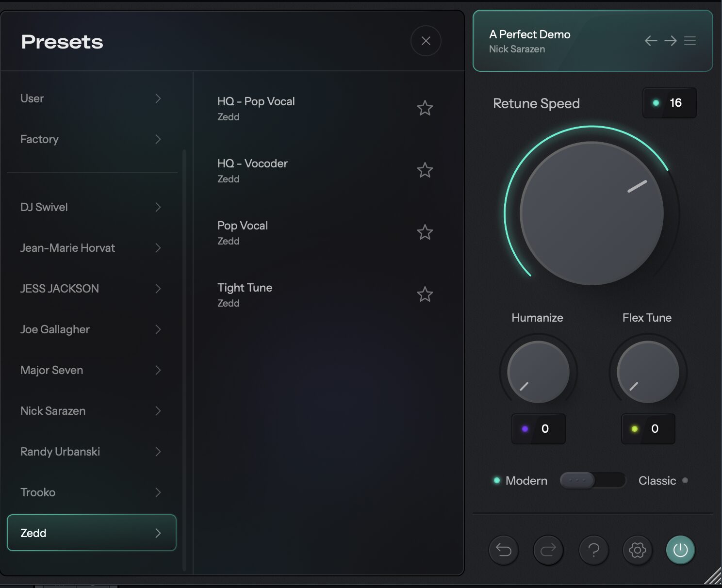Go to previous preset with left arrow

pyautogui.click(x=651, y=41)
